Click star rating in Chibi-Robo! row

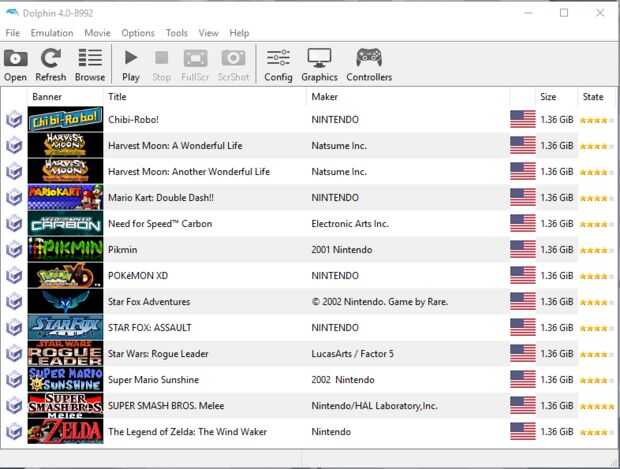point(597,120)
